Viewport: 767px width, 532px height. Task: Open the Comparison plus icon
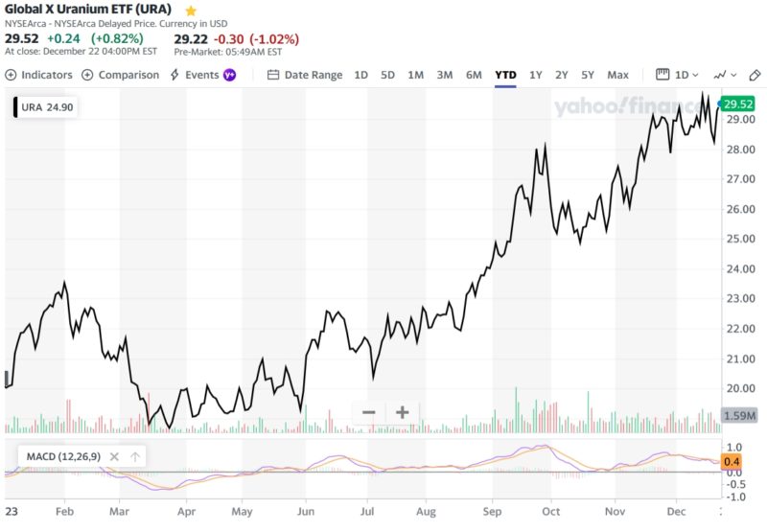click(87, 75)
